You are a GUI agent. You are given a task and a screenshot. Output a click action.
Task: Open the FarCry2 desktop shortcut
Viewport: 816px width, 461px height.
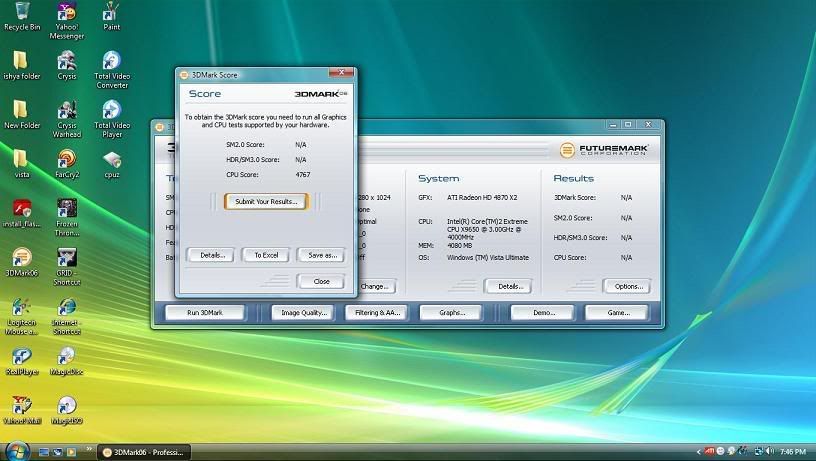(x=66, y=159)
